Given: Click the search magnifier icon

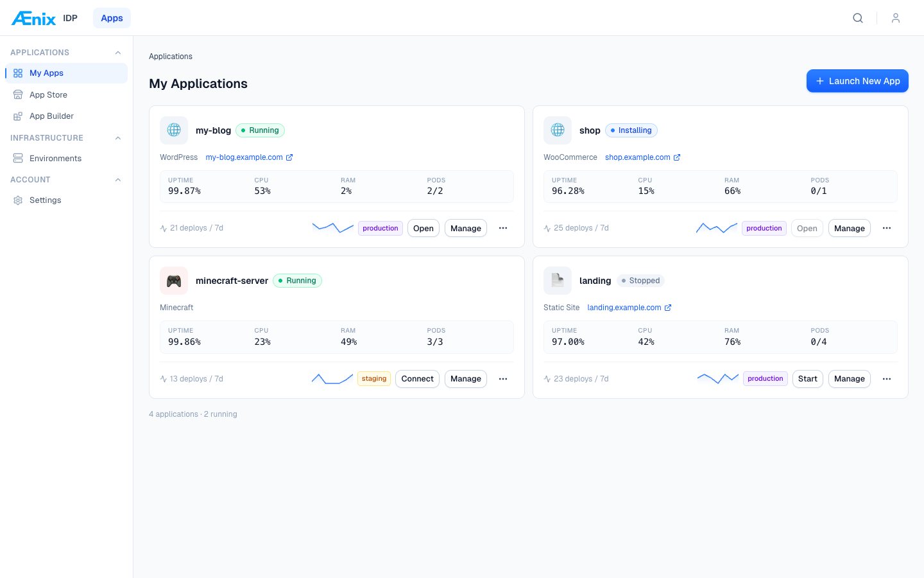Looking at the screenshot, I should click(x=858, y=18).
